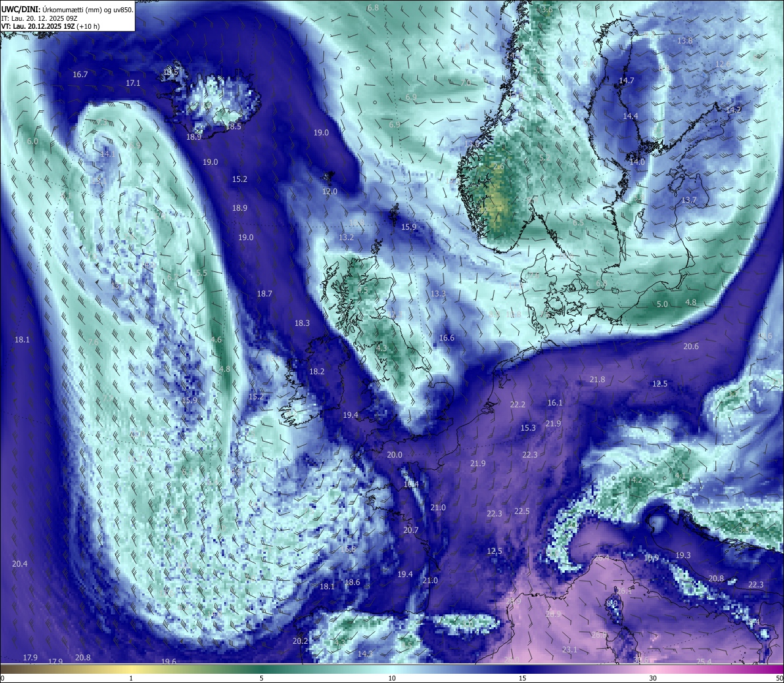Click the 20.7 value over western France

coord(411,530)
